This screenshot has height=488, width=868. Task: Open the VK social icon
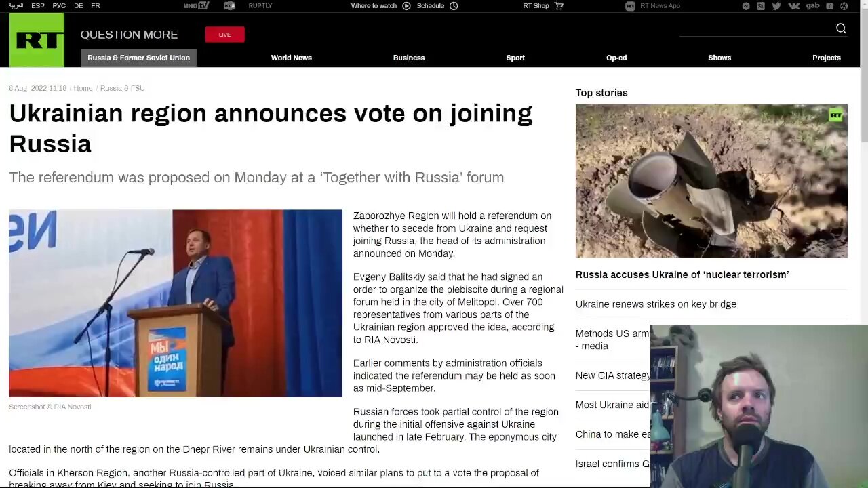click(x=795, y=6)
